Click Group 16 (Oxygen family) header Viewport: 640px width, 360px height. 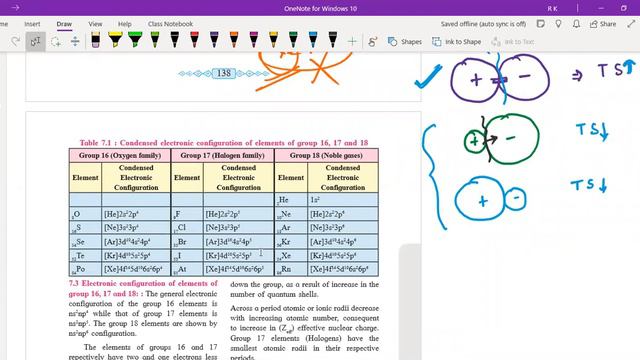click(120, 156)
